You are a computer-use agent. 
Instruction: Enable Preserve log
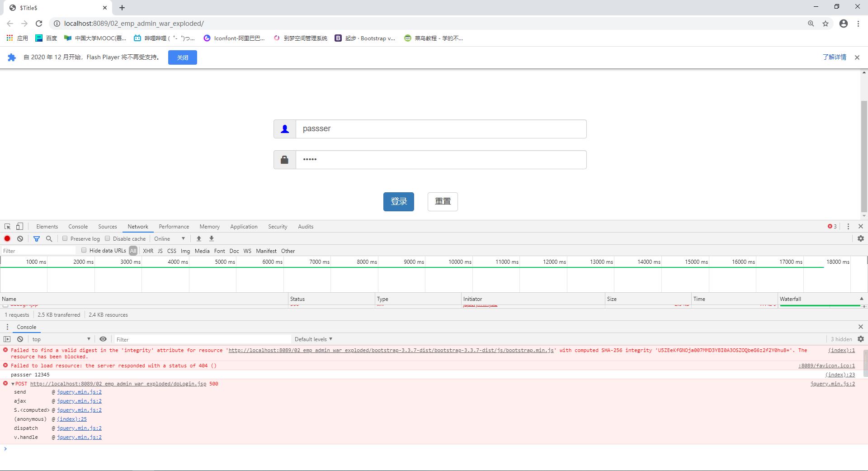click(x=65, y=238)
